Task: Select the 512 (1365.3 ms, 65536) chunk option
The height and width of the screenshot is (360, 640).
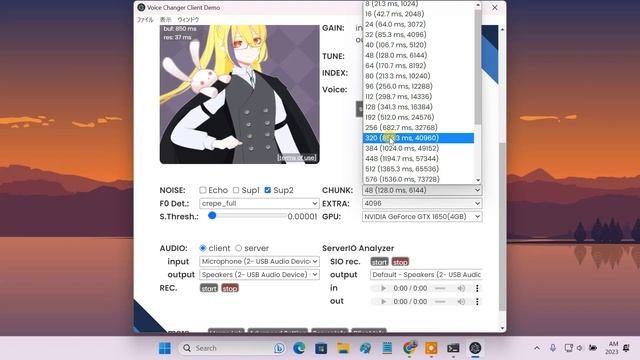Action: click(x=418, y=169)
